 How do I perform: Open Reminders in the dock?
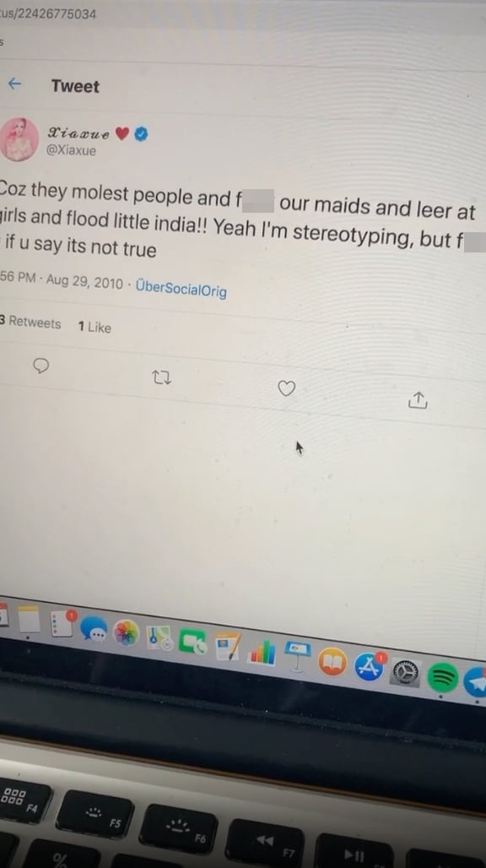point(62,625)
